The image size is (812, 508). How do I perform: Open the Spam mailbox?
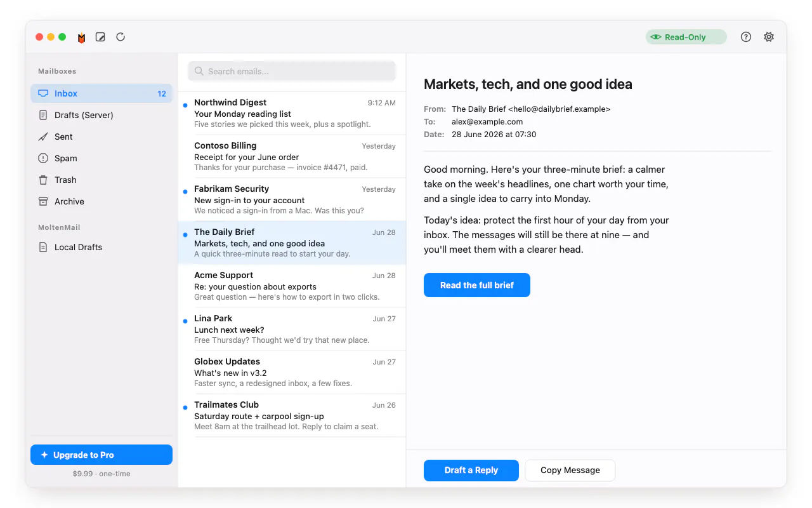click(101, 158)
